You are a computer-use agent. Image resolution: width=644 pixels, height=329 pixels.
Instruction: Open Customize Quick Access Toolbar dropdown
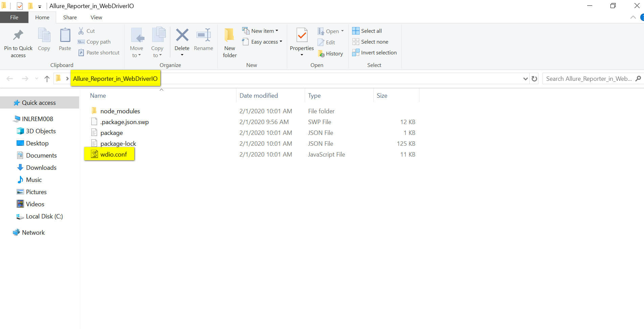pos(40,6)
